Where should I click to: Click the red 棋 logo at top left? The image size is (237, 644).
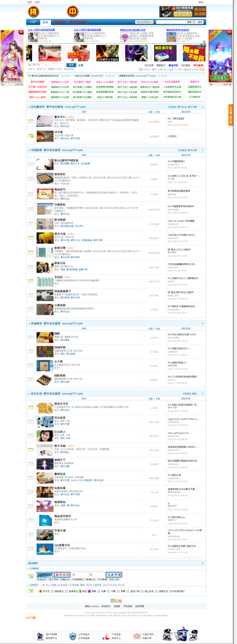[35, 12]
